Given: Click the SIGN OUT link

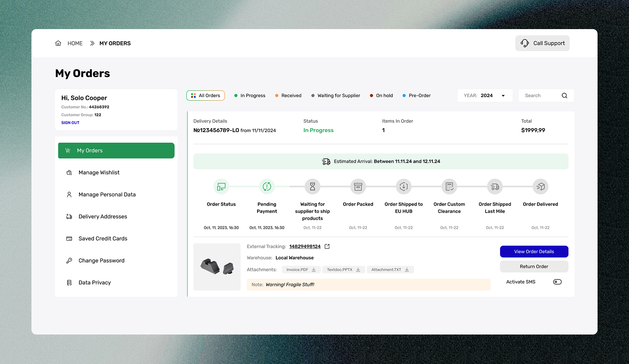Looking at the screenshot, I should click(x=70, y=122).
